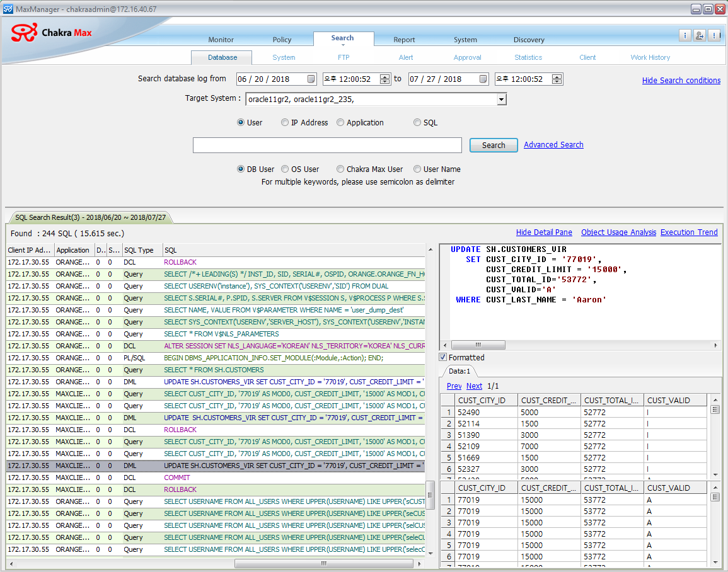Sort by the Client IP Address column header
The image size is (728, 572).
(30, 250)
